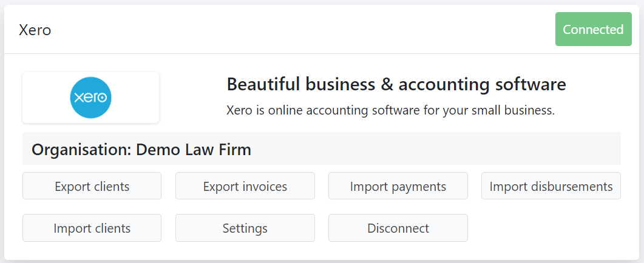
Task: Click the Demo Law Firm organisation name
Action: pyautogui.click(x=194, y=150)
